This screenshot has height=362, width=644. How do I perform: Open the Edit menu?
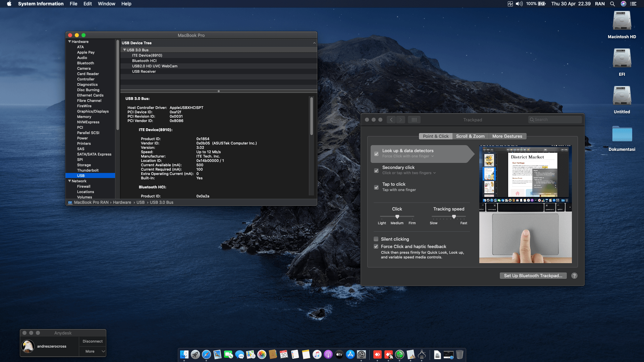click(88, 4)
